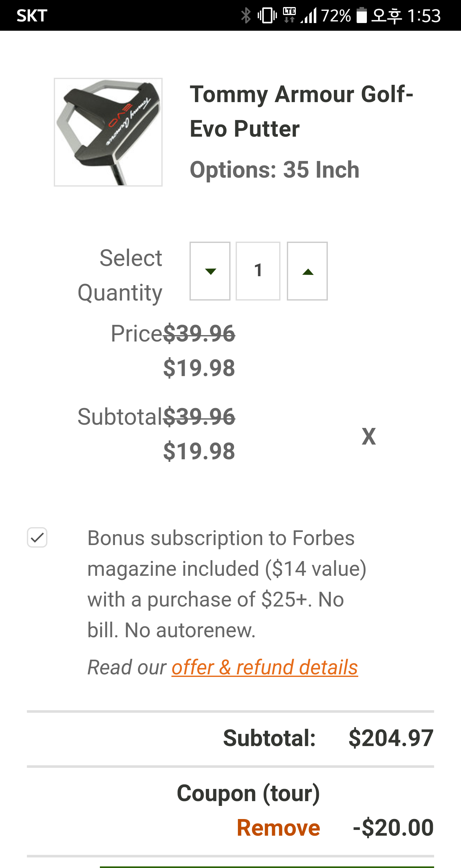This screenshot has height=868, width=461.
Task: Tap the LTE data indicator icon
Action: click(x=289, y=15)
